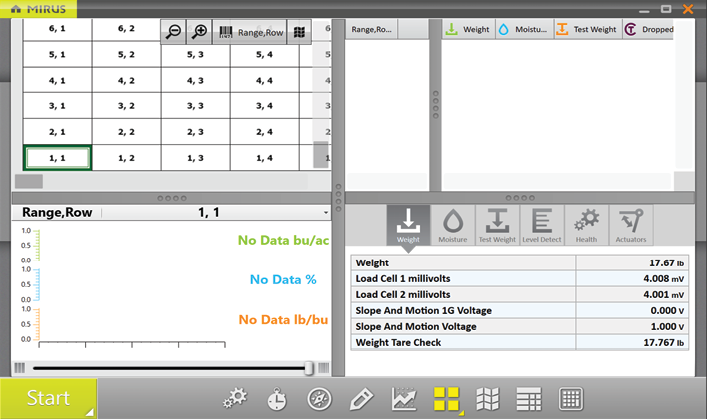Expand the Range,Row 1, 1 dropdown
This screenshot has width=707, height=419.
tap(326, 213)
